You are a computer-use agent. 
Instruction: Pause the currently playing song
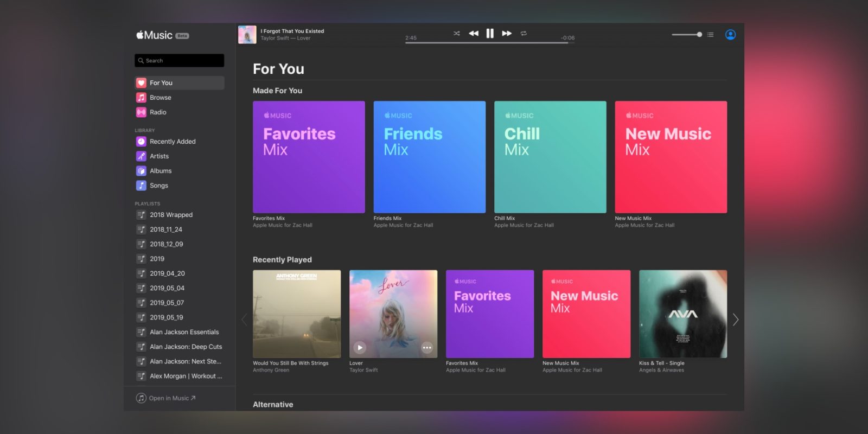pos(490,34)
